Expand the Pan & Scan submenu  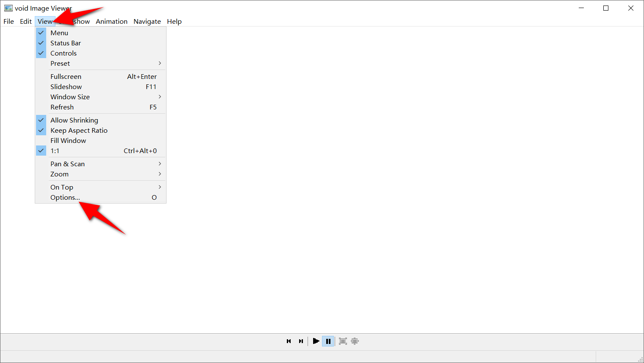[x=67, y=164]
